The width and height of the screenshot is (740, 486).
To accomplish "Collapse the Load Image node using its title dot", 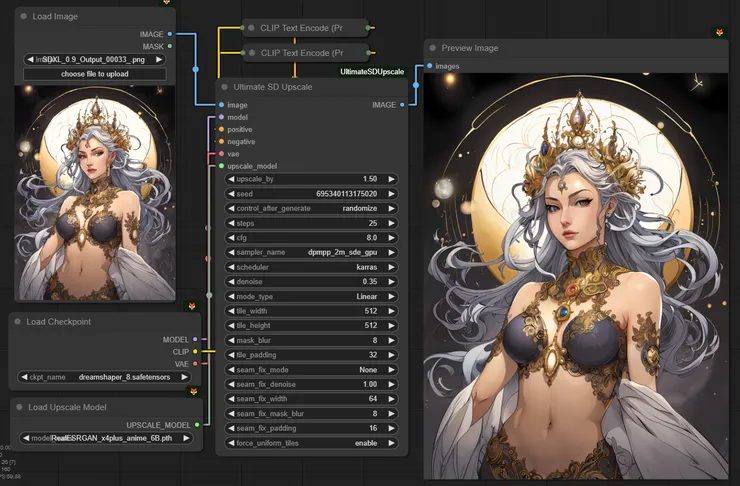I will tap(23, 17).
